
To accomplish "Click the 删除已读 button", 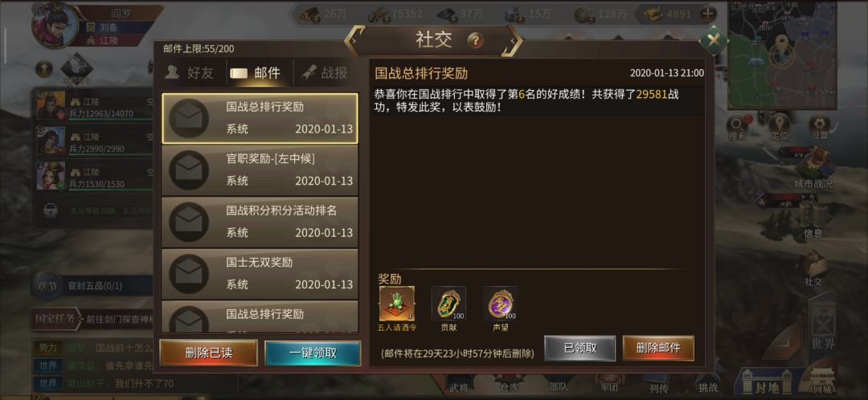I will click(208, 353).
